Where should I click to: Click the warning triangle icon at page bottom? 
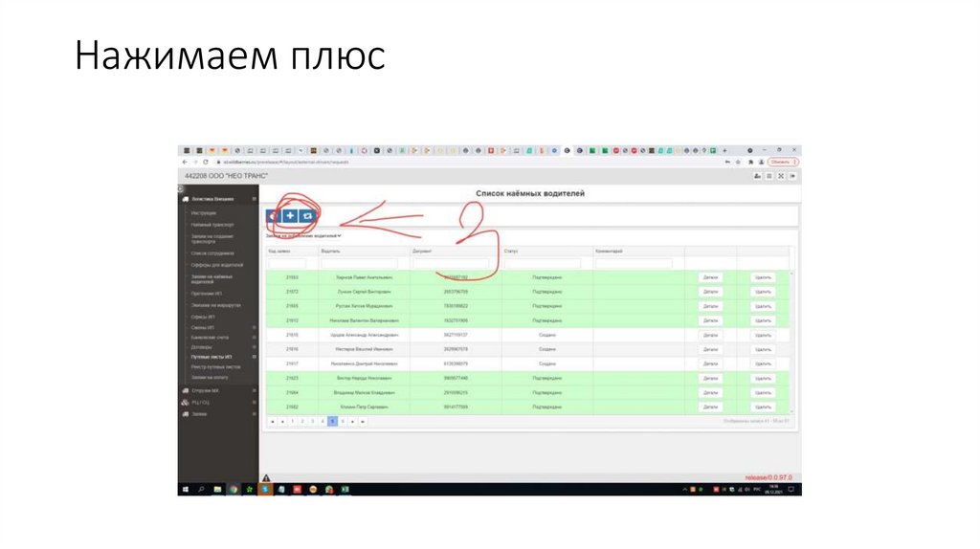tap(266, 478)
